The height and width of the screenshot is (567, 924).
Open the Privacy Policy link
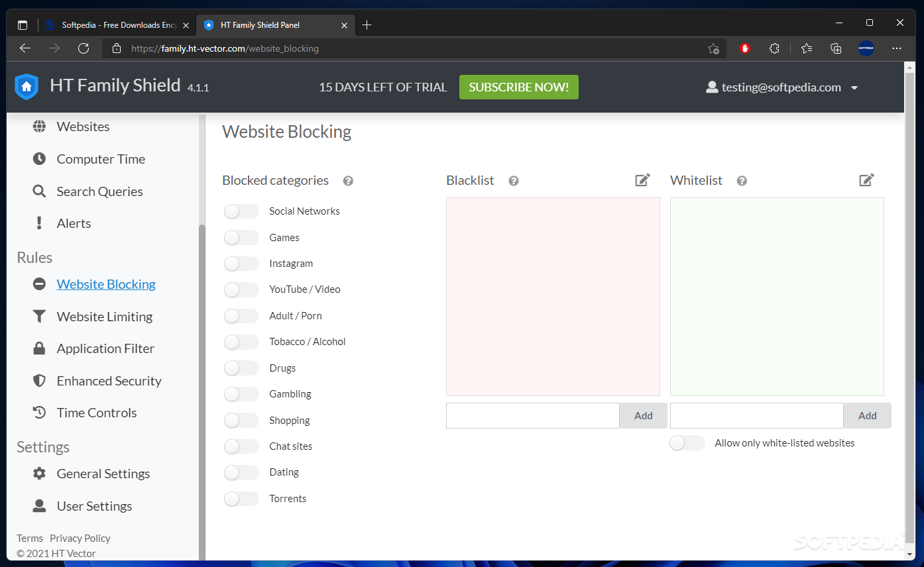pyautogui.click(x=80, y=539)
